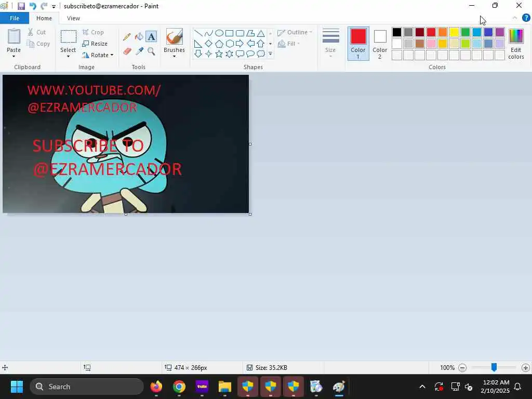The height and width of the screenshot is (399, 532).
Task: Click the taskbar Search box
Action: pos(87,387)
